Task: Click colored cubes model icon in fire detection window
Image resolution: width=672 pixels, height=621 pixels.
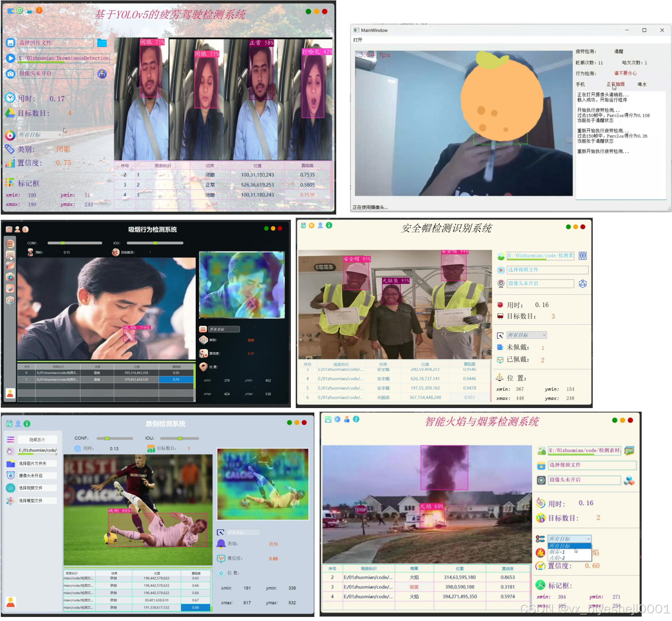Action: [629, 481]
